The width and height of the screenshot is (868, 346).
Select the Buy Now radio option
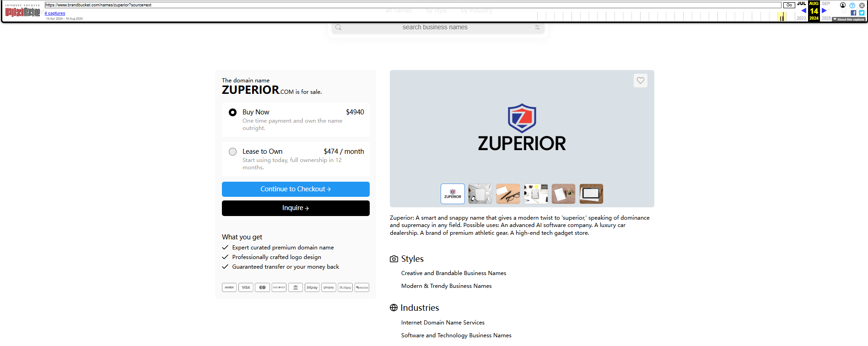tap(233, 112)
